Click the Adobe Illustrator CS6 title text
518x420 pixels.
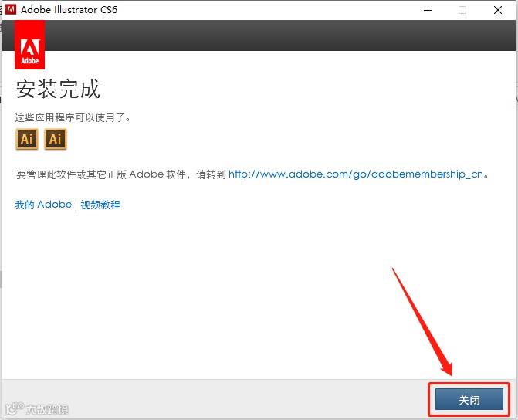pyautogui.click(x=69, y=10)
